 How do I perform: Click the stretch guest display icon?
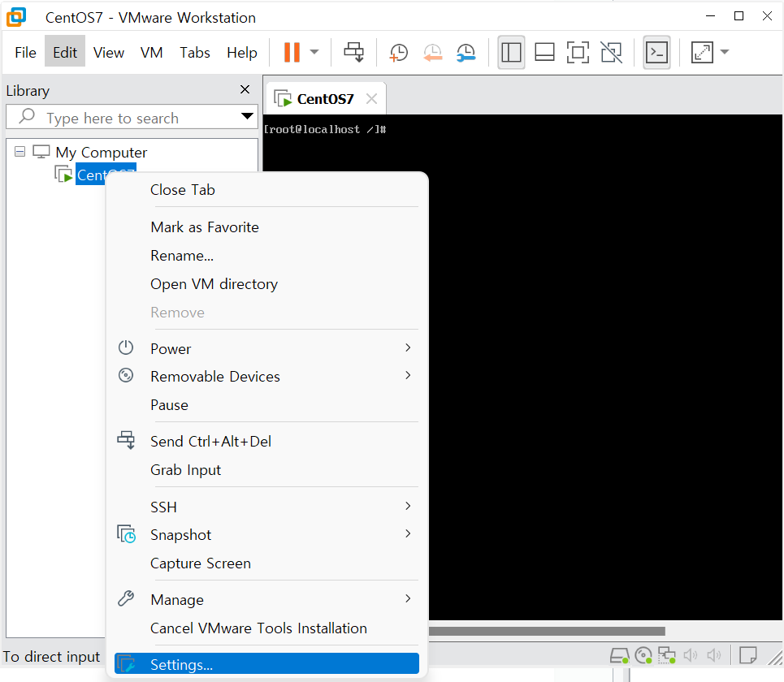(x=702, y=52)
